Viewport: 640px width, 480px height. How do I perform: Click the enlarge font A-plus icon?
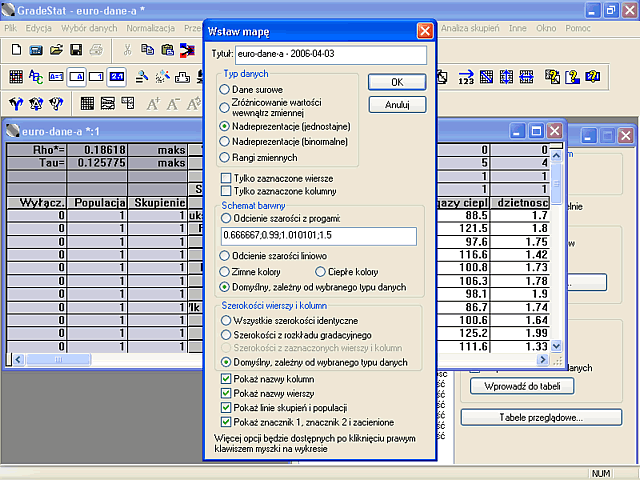(x=153, y=104)
